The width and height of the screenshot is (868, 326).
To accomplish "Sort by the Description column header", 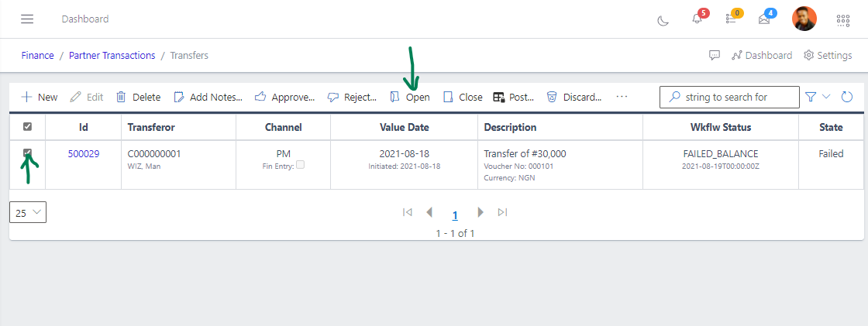I will pyautogui.click(x=560, y=127).
